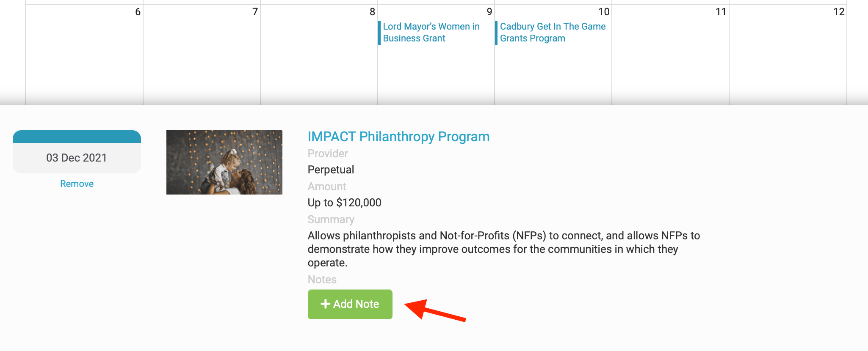868x351 pixels.
Task: Open the Lord Mayor's Women in Business Grant event
Action: 431,33
